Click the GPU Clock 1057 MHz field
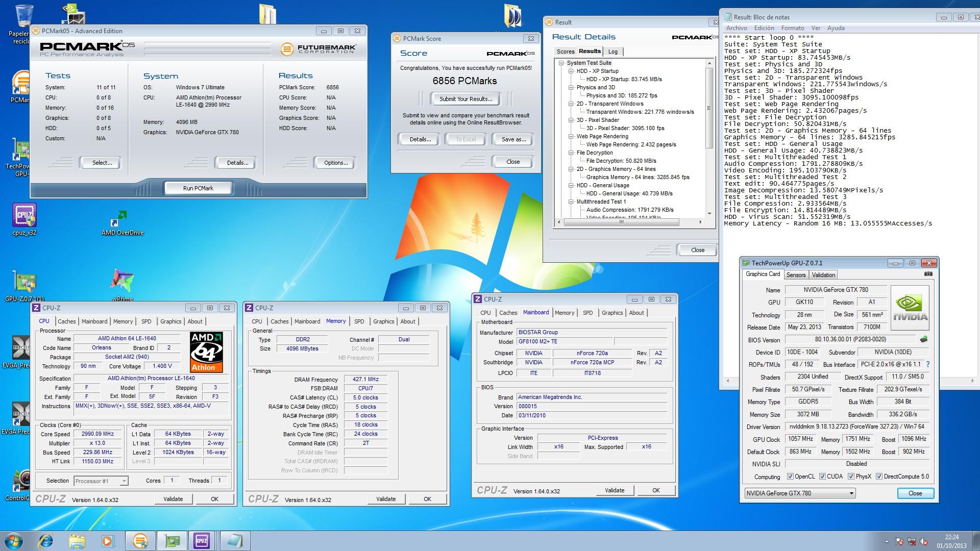This screenshot has width=980, height=551. click(800, 439)
